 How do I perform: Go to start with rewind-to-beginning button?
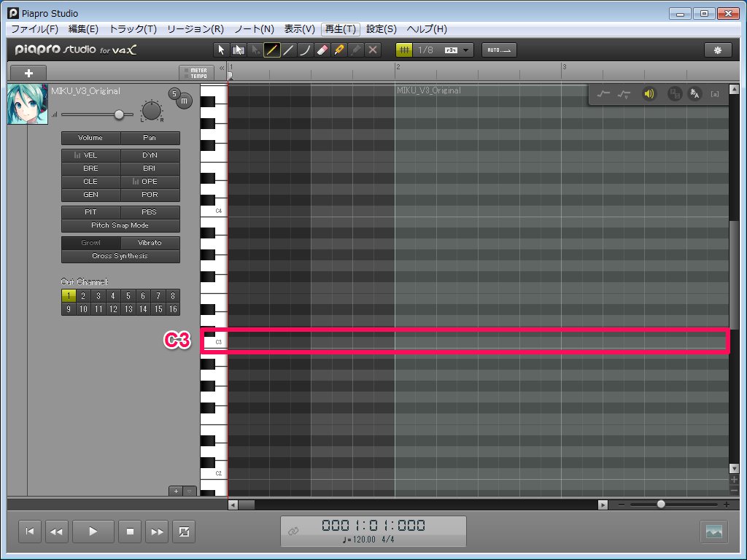click(29, 532)
